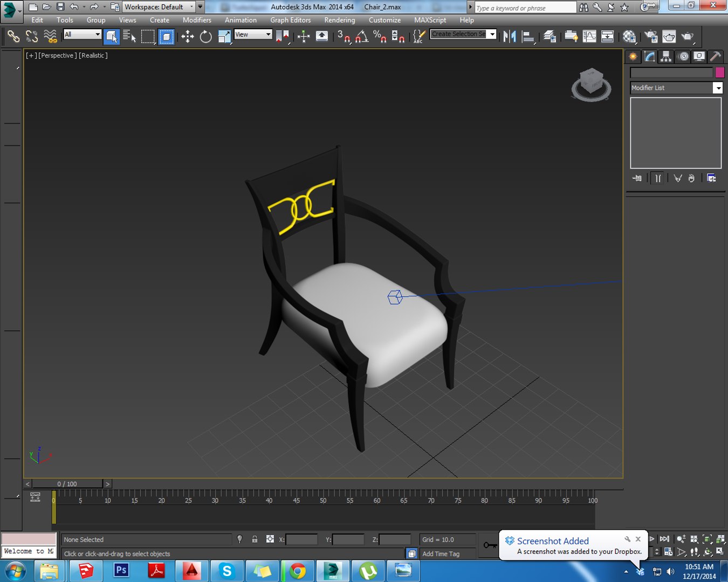Click the time slider 0 / 100 handle

click(x=67, y=484)
